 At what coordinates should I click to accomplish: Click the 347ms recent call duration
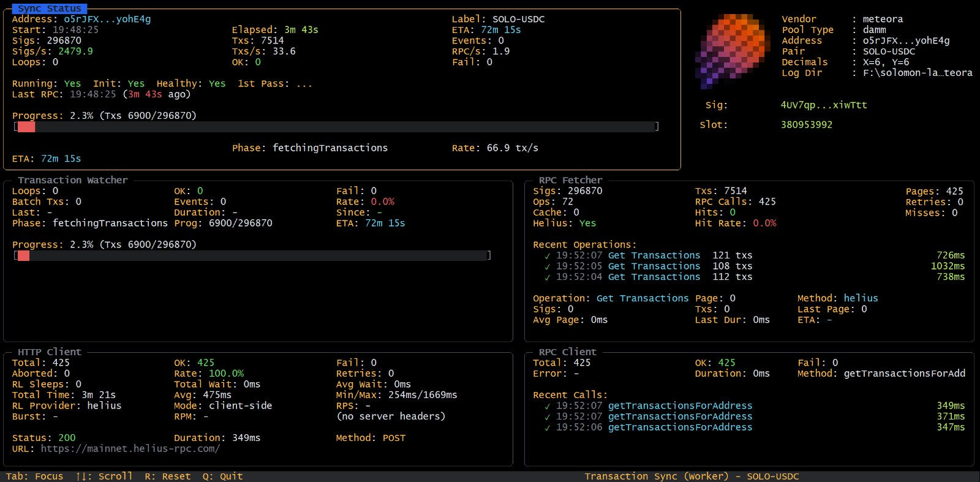coord(951,427)
